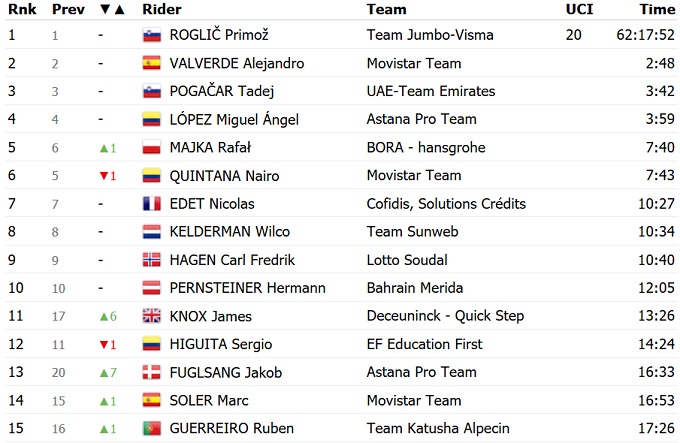Image resolution: width=680 pixels, height=443 pixels.
Task: Click the French flag next to EDET Nicolas
Action: [x=151, y=204]
